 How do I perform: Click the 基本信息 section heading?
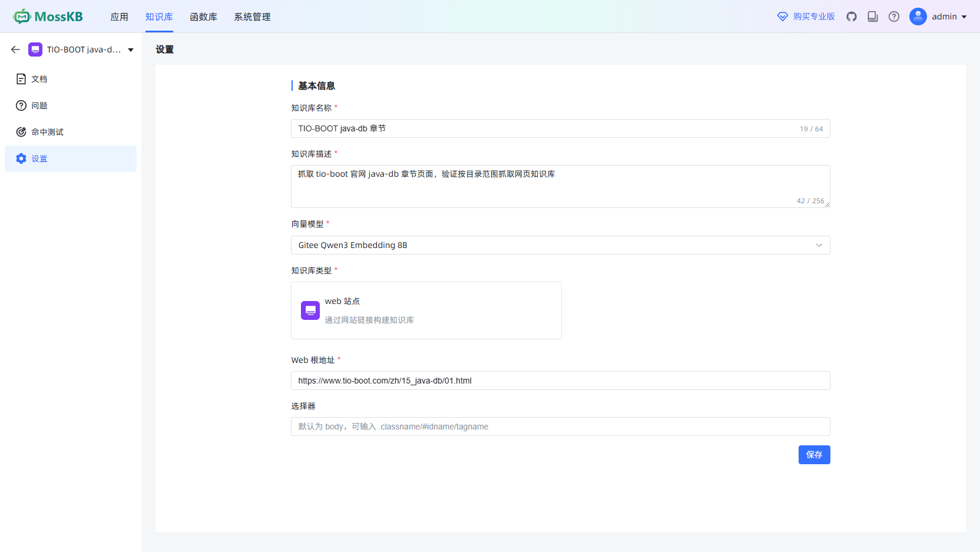[x=316, y=86]
